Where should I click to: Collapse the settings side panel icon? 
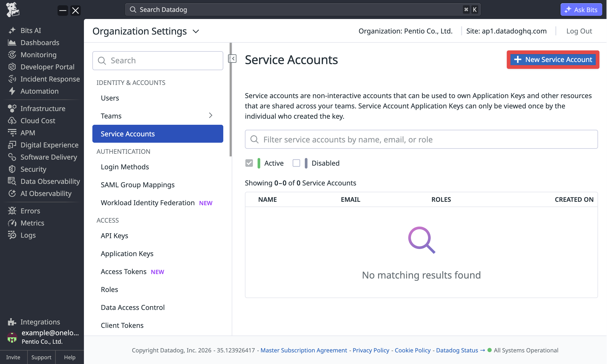pyautogui.click(x=232, y=59)
